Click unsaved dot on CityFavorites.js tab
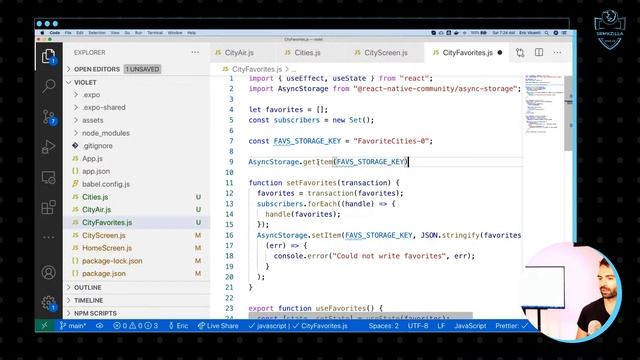640x360 pixels. point(500,53)
